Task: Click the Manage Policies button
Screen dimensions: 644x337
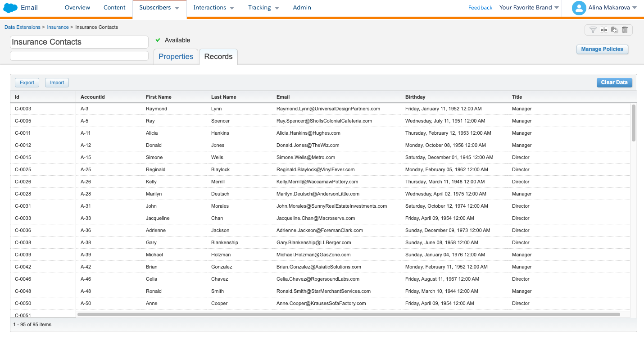Action: (x=602, y=49)
